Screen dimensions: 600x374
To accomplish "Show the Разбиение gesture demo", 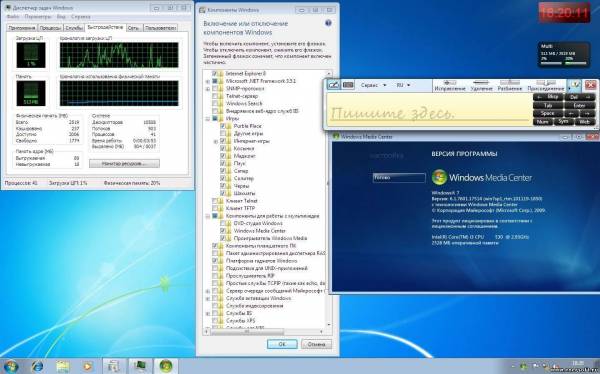I will coord(510,86).
